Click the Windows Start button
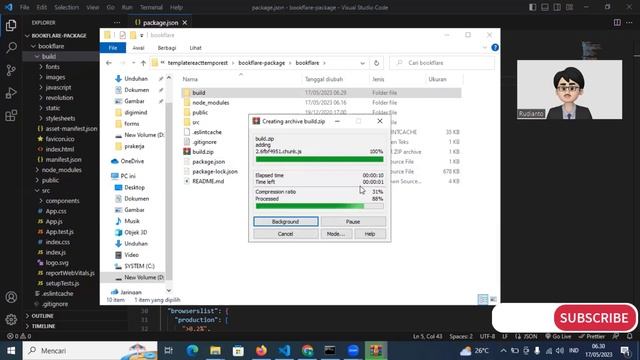The height and width of the screenshot is (360, 640). pos(11,350)
